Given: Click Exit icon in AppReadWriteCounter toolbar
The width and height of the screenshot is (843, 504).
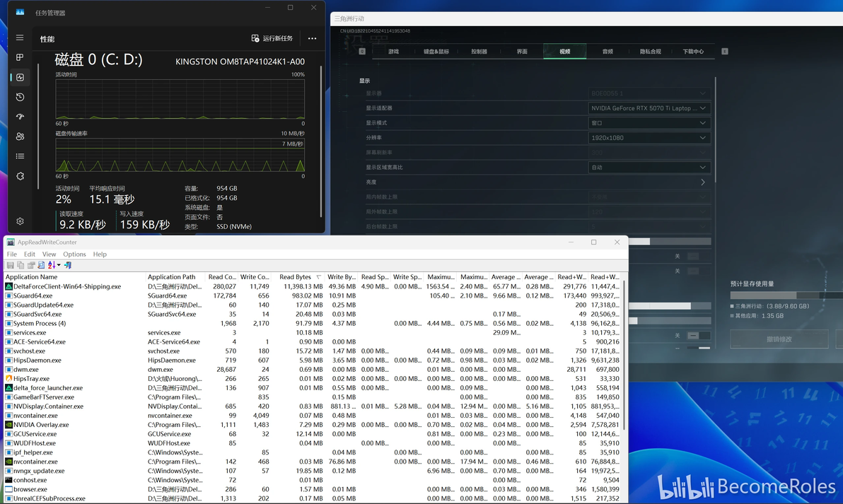Looking at the screenshot, I should pos(68,266).
